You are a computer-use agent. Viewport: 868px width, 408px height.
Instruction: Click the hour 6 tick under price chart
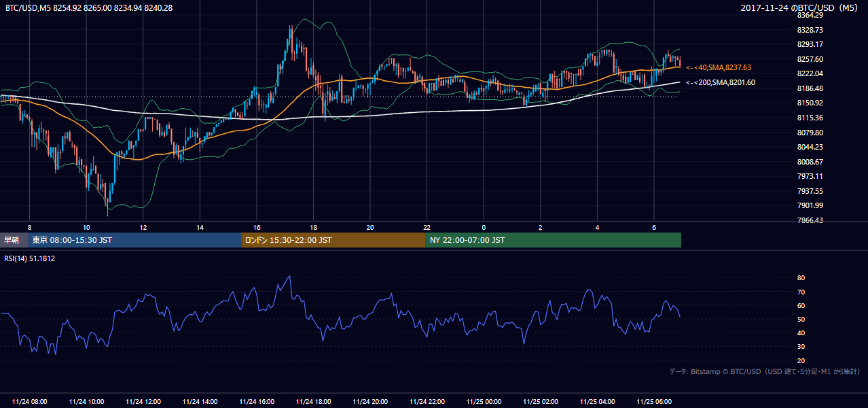tap(653, 227)
